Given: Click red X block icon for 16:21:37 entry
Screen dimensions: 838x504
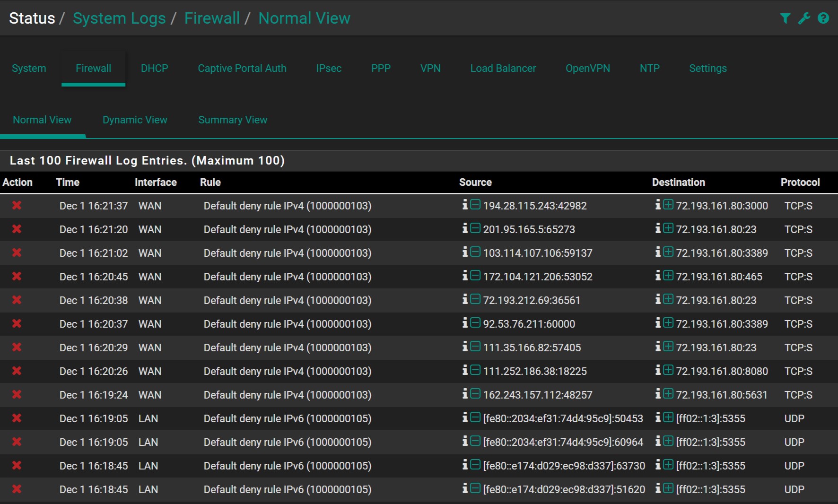Looking at the screenshot, I should [x=17, y=206].
